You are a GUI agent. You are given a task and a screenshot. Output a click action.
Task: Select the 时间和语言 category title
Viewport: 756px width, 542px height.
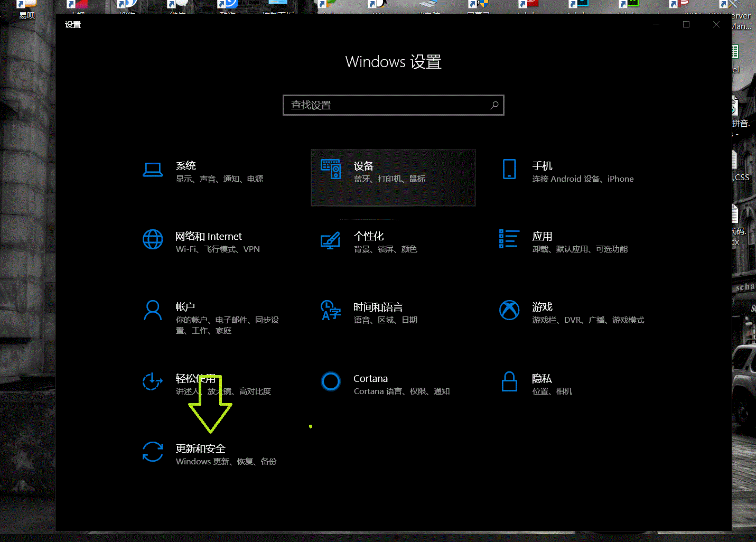[x=378, y=307]
